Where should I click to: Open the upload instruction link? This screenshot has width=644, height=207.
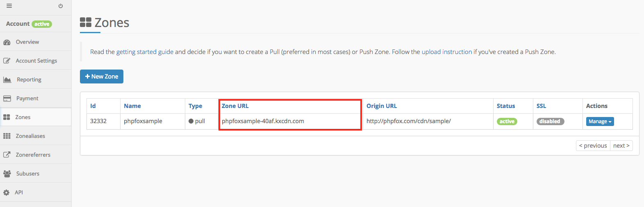tap(447, 52)
